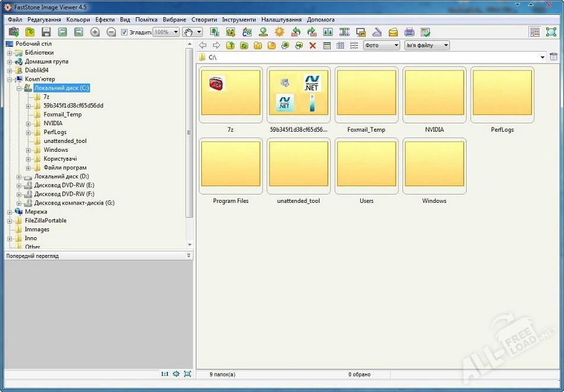
Task: Click the printer icon in toolbar
Action: click(x=409, y=32)
